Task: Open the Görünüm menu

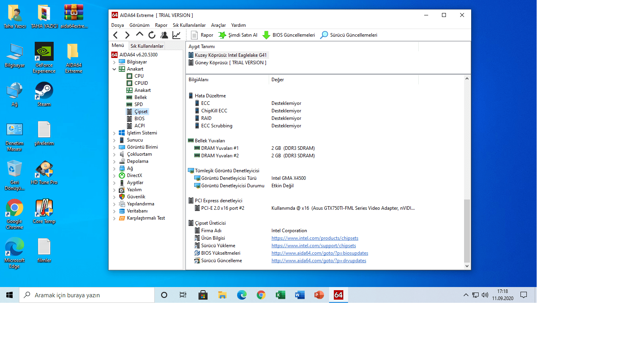Action: click(x=139, y=25)
